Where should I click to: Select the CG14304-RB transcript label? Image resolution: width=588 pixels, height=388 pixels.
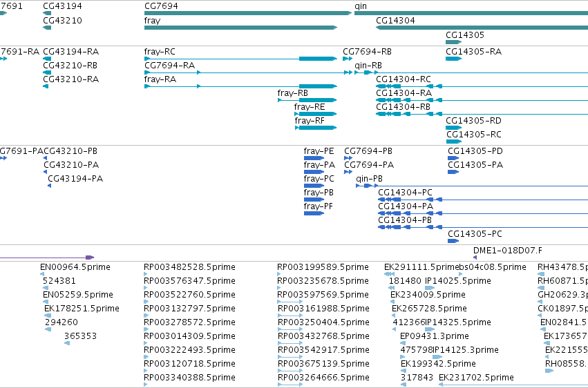[x=403, y=107]
